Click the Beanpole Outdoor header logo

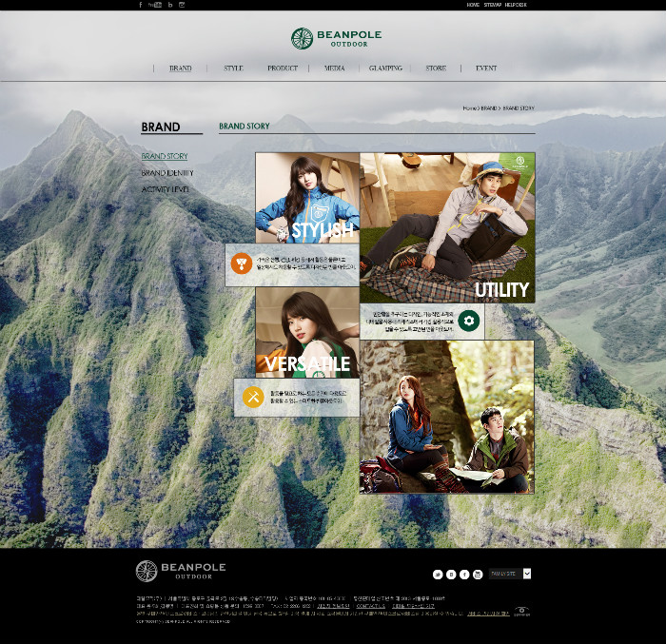coord(336,38)
